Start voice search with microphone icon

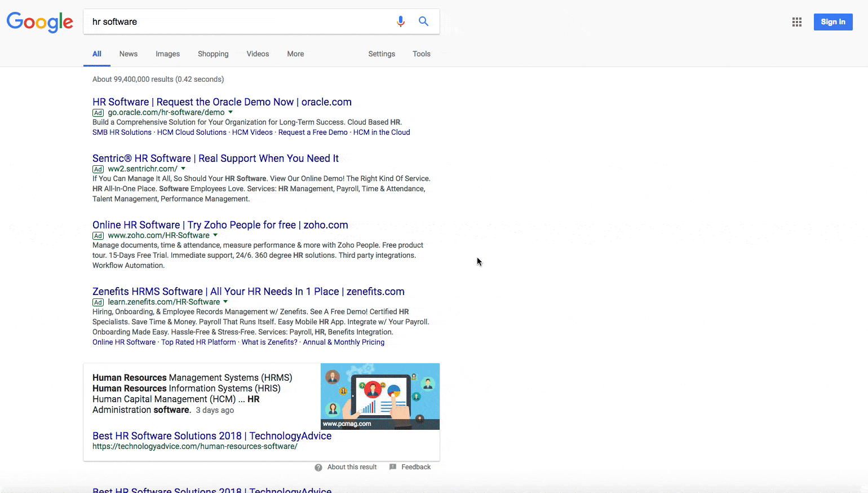[401, 21]
